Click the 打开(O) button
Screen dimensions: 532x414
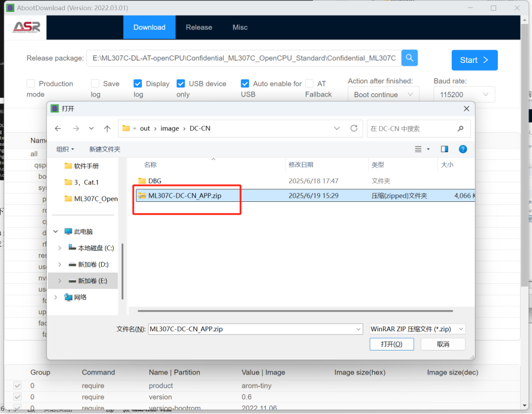point(391,345)
